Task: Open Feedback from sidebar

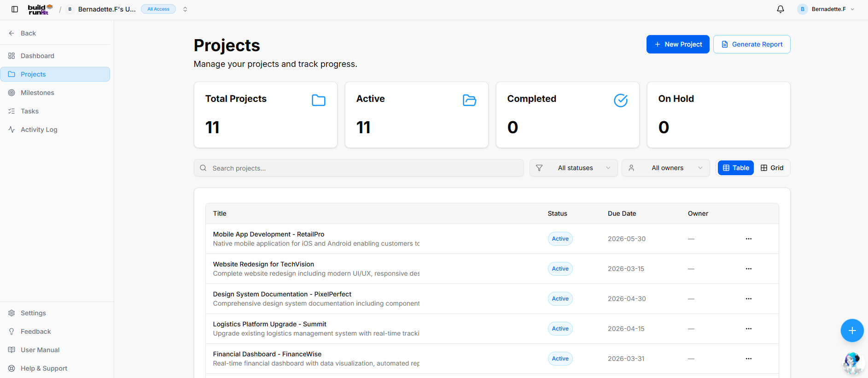Action: point(55,331)
